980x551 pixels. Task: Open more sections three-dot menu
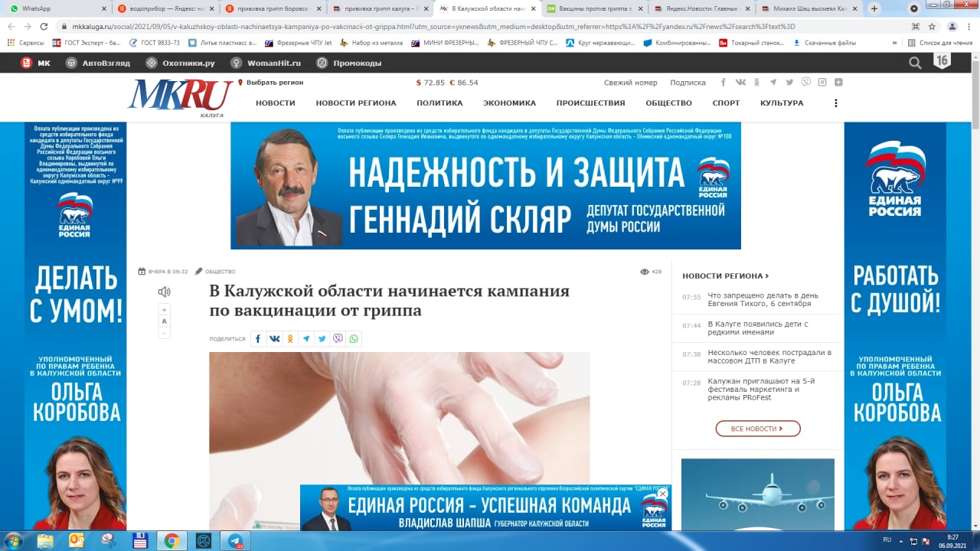pos(836,103)
